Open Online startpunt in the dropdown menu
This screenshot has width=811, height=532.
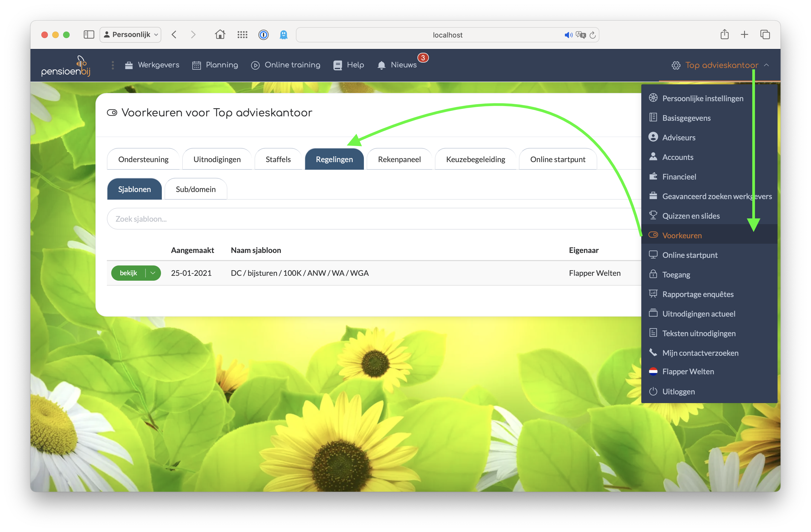point(709,255)
